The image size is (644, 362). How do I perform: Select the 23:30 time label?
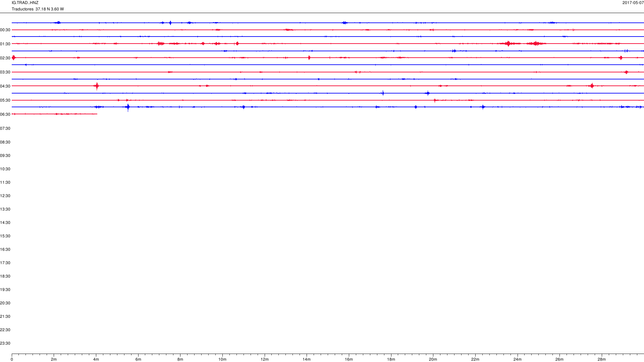click(x=5, y=343)
